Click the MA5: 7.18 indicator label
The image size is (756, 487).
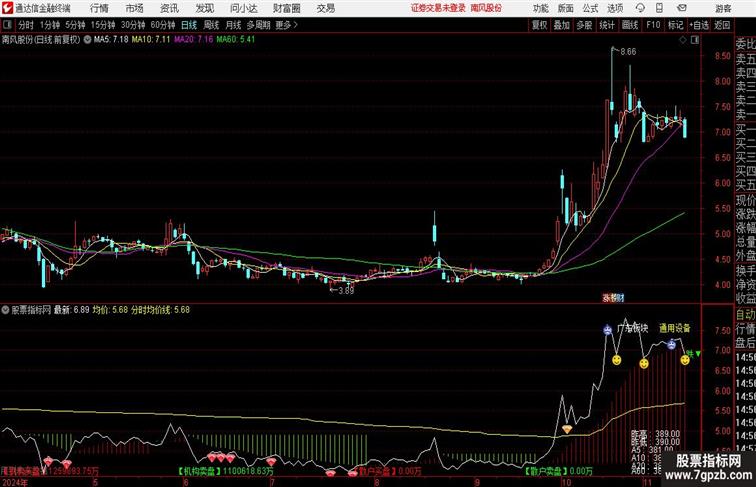pyautogui.click(x=111, y=40)
